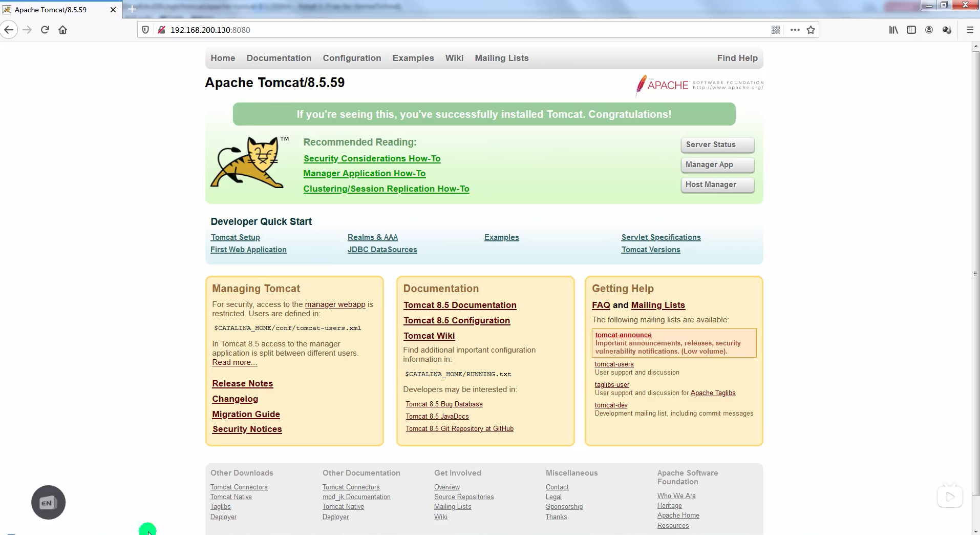The image size is (980, 535).
Task: Select the Apache Tomcat/8.5.59 browser tab
Action: [61, 10]
